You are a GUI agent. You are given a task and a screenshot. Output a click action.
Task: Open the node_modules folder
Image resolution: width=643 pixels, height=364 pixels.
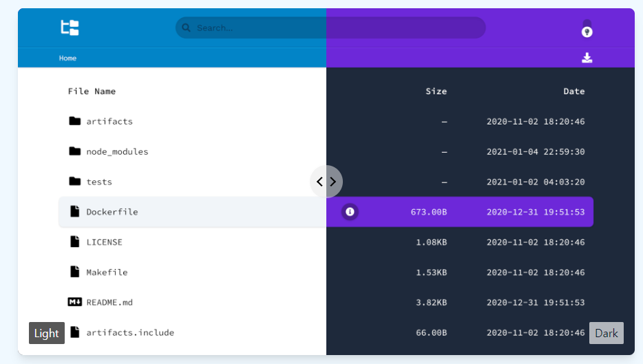117,151
